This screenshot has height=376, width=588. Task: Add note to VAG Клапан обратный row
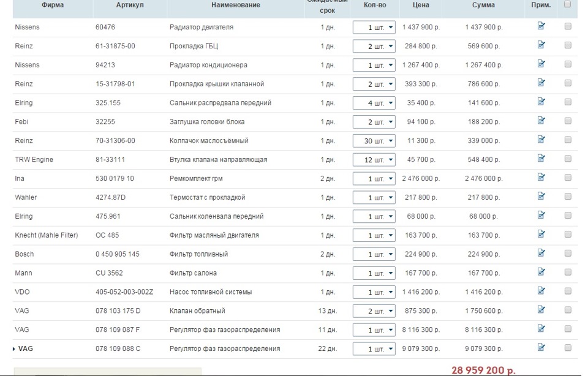tap(541, 310)
